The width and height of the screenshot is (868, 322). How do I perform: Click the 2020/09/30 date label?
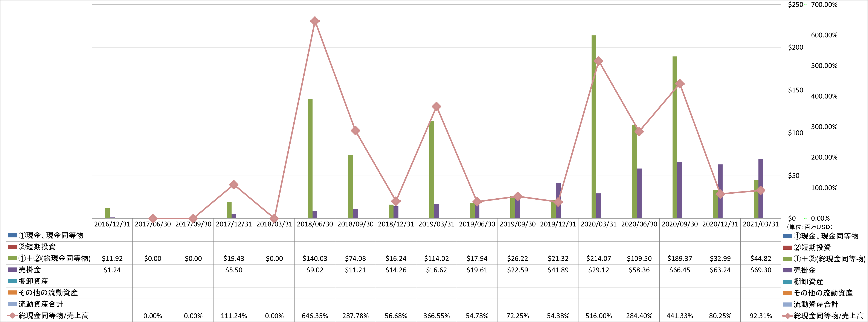[x=680, y=224]
